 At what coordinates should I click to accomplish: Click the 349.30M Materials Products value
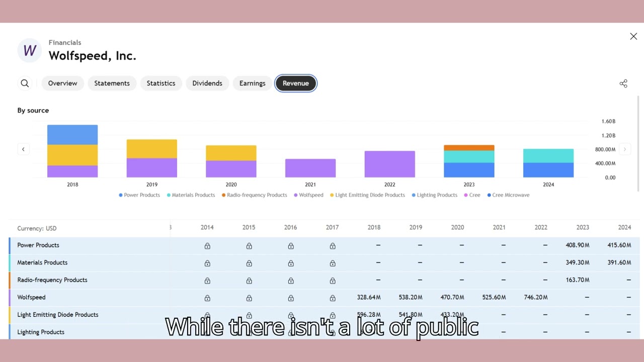(578, 262)
